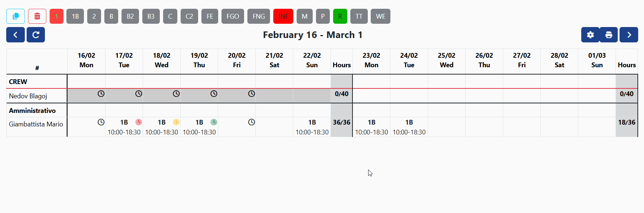Image resolution: width=644 pixels, height=213 pixels.
Task: Open the copy schedule tool
Action: click(x=15, y=16)
